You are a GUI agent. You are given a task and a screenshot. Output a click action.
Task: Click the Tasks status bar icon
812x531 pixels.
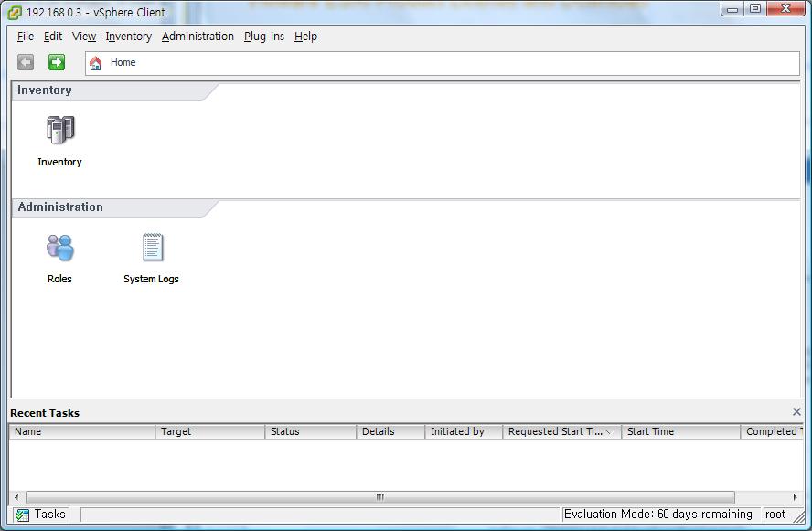click(x=22, y=515)
